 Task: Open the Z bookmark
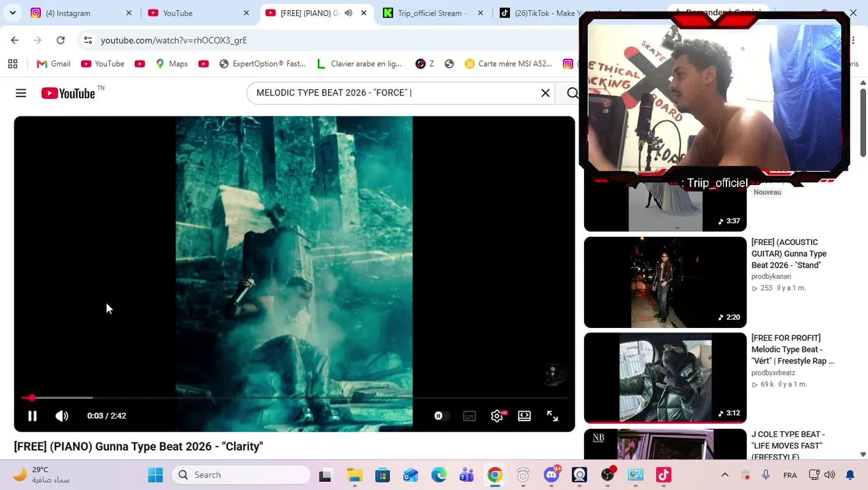424,63
